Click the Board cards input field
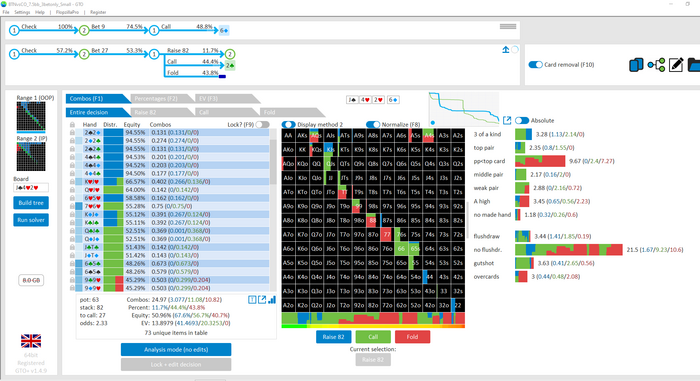This screenshot has width=700, height=381. click(x=31, y=188)
